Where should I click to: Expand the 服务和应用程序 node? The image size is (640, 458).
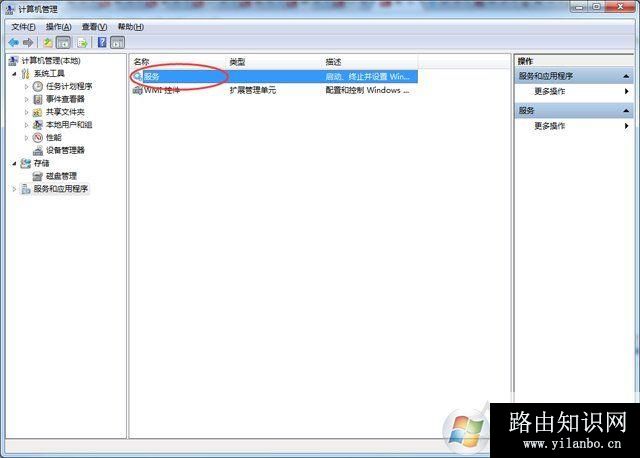pos(14,189)
